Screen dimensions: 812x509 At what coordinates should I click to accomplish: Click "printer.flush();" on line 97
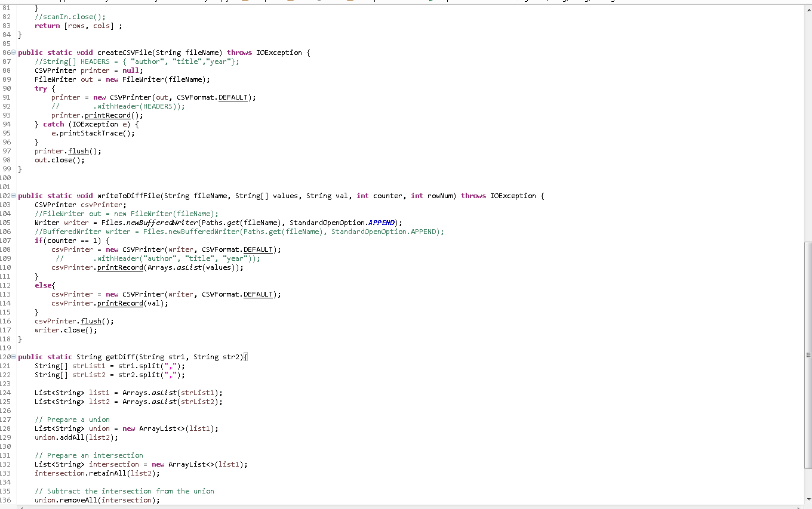point(68,151)
